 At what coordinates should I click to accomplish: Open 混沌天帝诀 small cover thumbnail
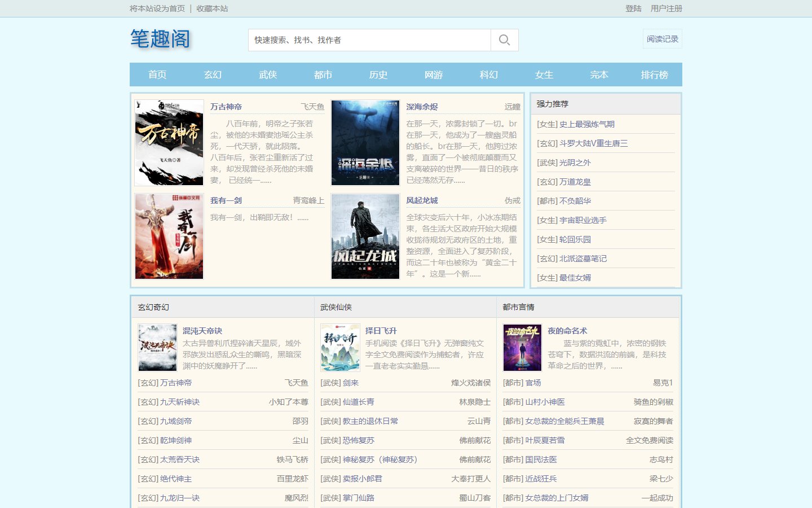(x=158, y=348)
